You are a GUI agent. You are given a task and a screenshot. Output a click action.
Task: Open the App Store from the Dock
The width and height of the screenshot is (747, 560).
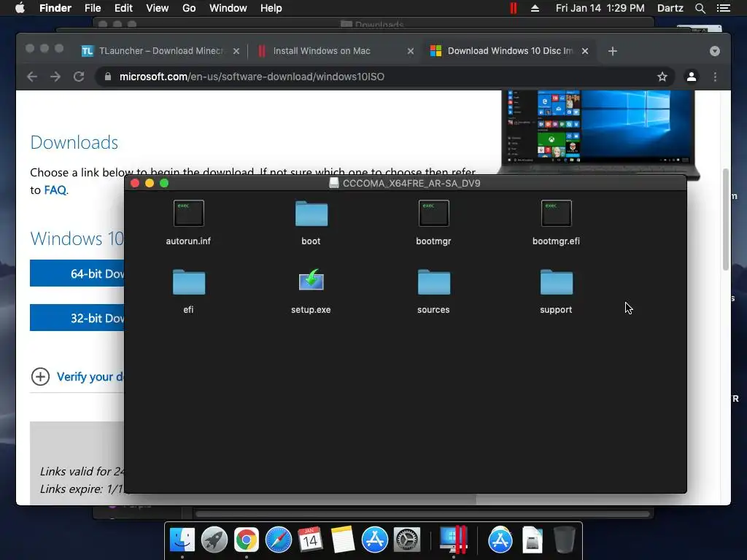point(374,540)
